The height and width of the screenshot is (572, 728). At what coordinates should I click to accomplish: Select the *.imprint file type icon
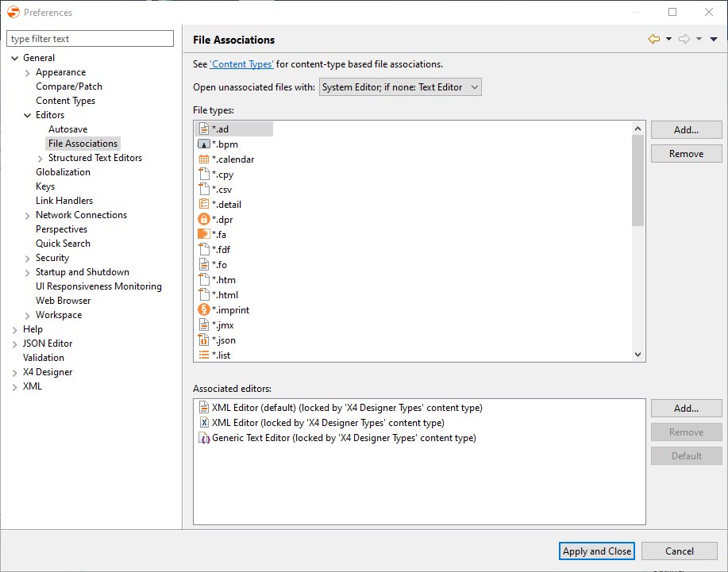point(203,310)
